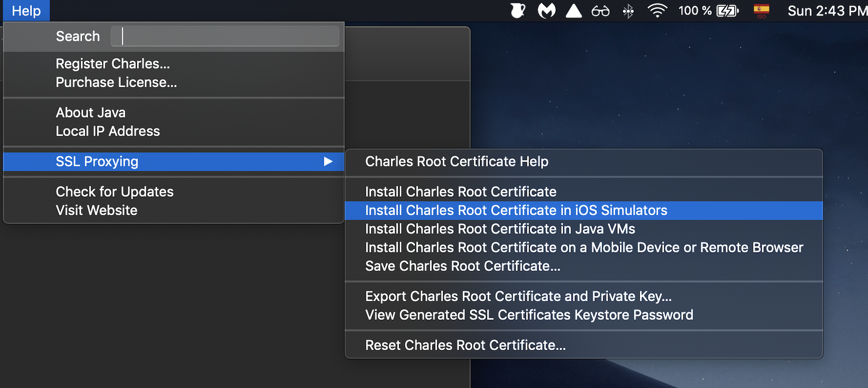868x388 pixels.
Task: Open the Charles pitcher menu bar icon
Action: [x=518, y=11]
